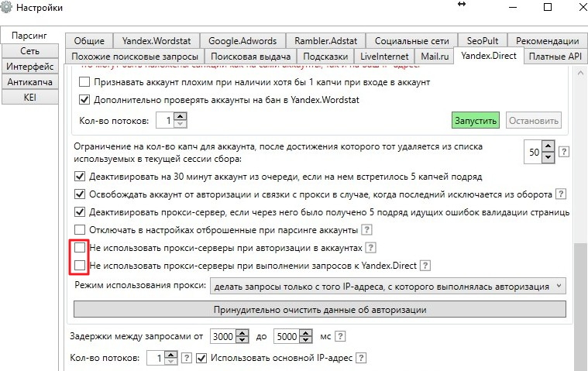Open help icon beside request delays
The width and height of the screenshot is (588, 371).
[x=340, y=336]
